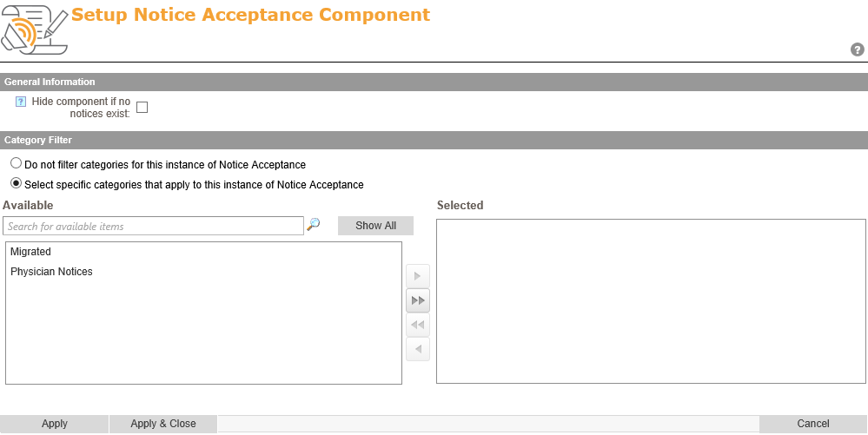Choose Select specific categories radio option
868x435 pixels.
[16, 183]
